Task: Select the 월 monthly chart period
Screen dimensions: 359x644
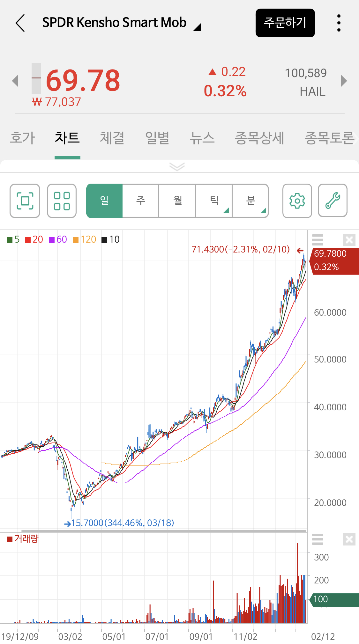Action: (x=177, y=201)
